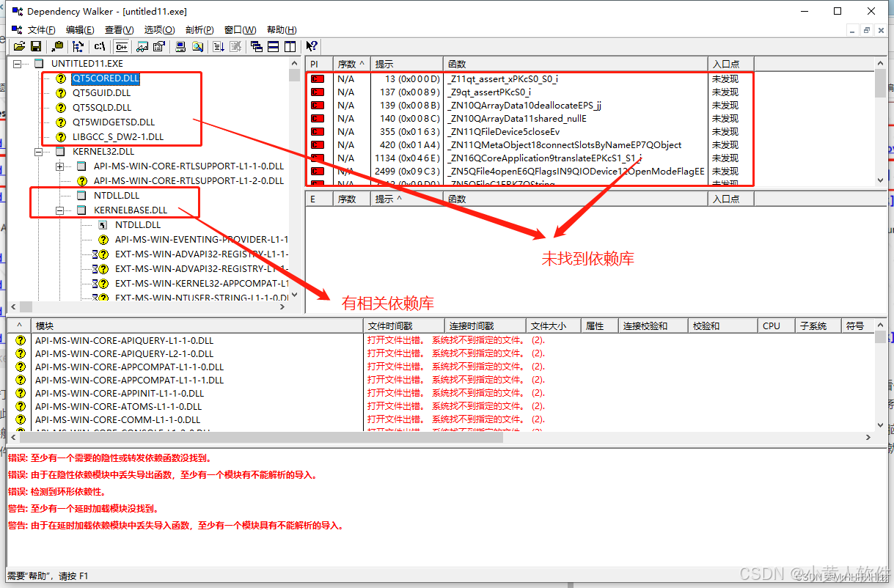Viewport: 894px width, 588px height.
Task: Toggle the Undecorate C++ functions icon
Action: [x=121, y=46]
